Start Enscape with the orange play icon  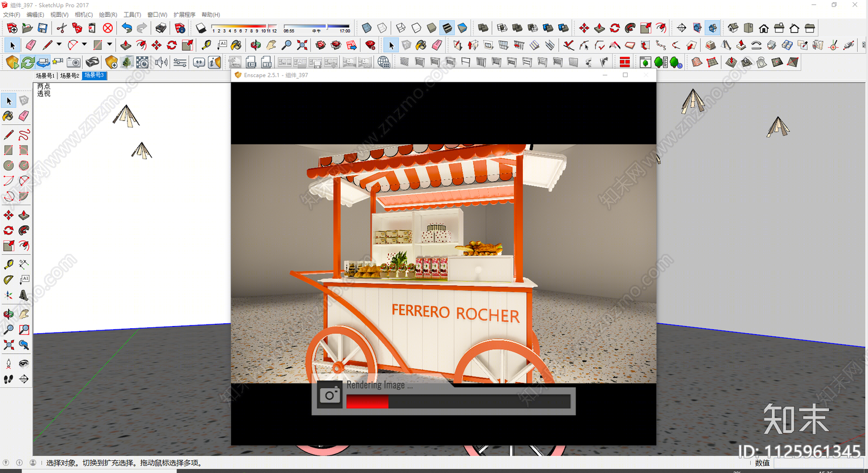(x=12, y=62)
